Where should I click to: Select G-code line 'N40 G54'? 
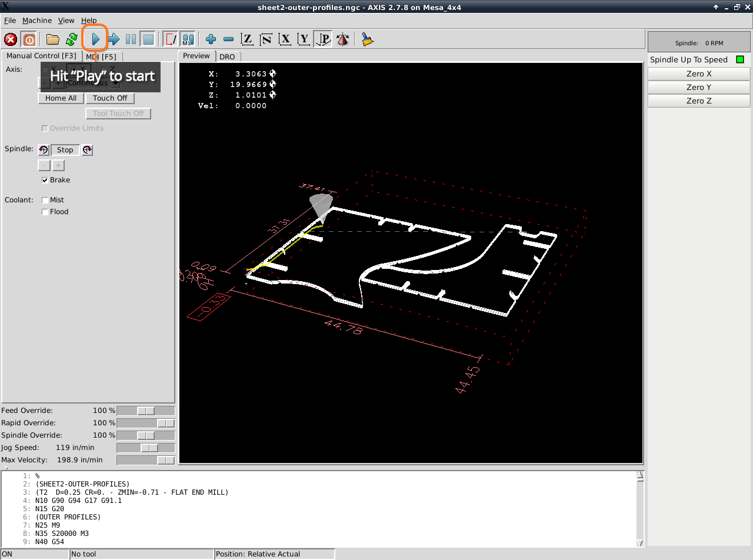click(49, 542)
